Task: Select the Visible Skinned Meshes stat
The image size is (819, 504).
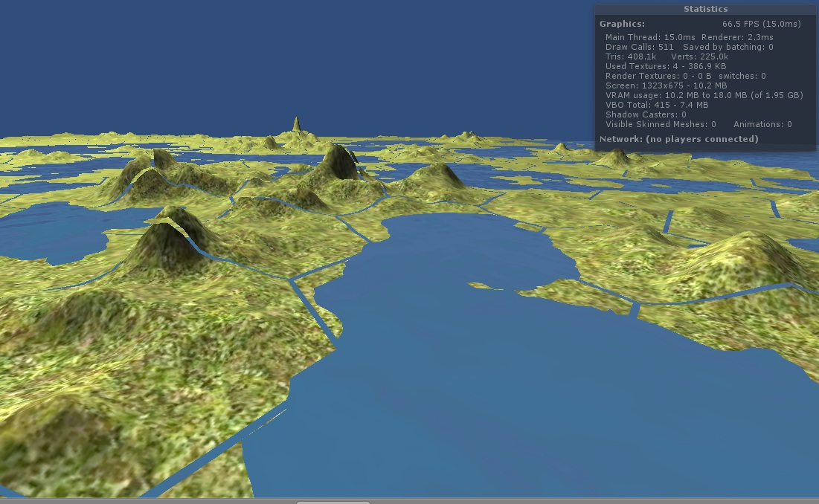Action: tap(661, 124)
